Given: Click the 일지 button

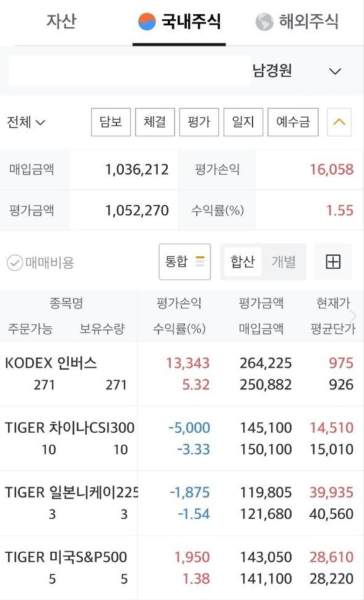Looking at the screenshot, I should pos(243,122).
